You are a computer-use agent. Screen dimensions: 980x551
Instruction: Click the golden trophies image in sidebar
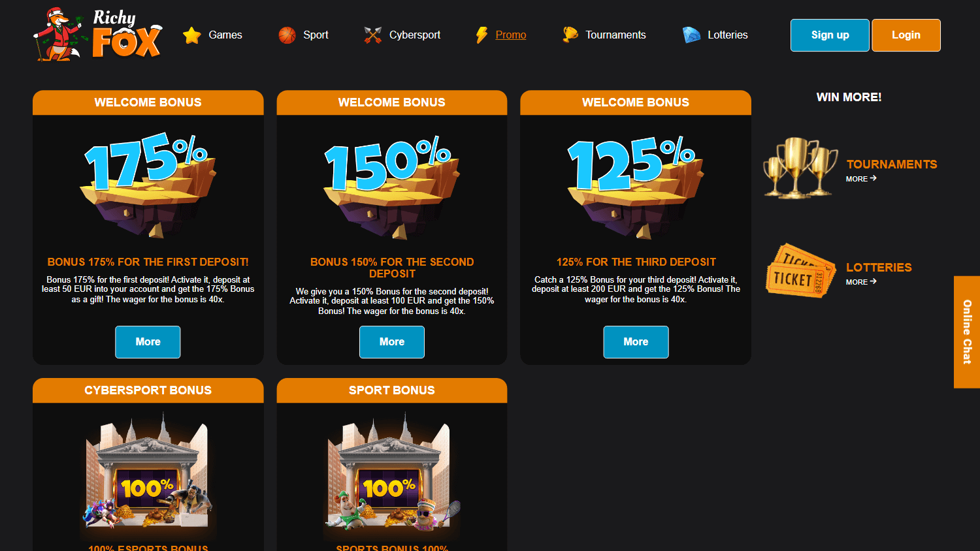point(800,168)
